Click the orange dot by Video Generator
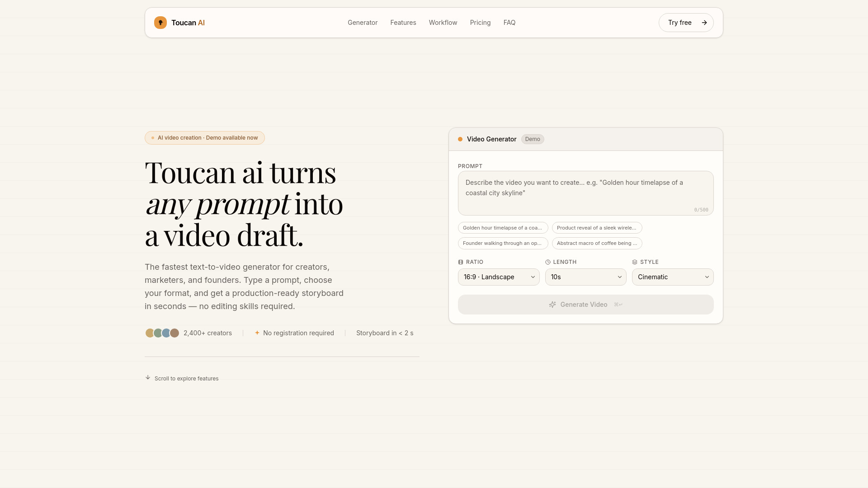 coord(460,139)
